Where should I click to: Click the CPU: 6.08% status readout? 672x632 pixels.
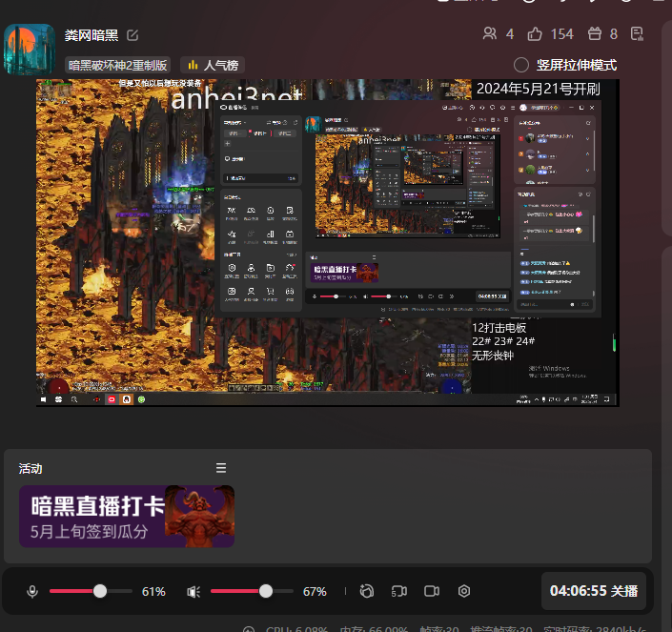point(296,628)
